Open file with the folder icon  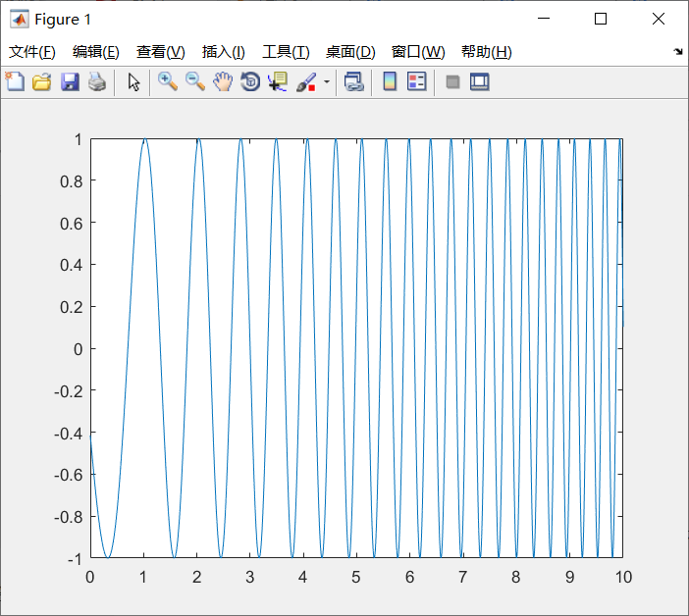click(x=42, y=81)
